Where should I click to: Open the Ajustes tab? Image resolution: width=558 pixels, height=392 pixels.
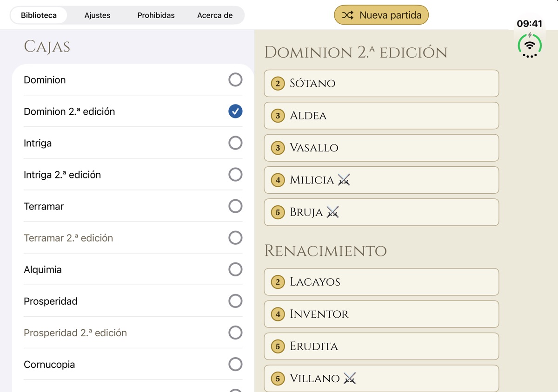point(97,15)
